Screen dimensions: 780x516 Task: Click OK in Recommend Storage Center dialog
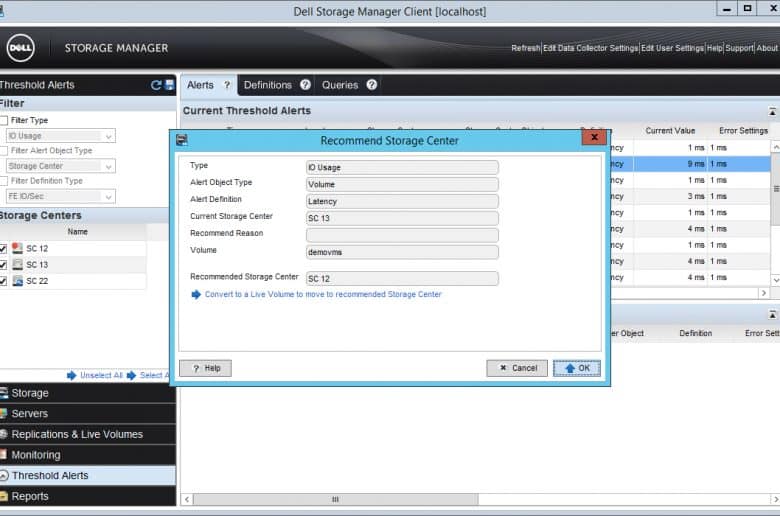pyautogui.click(x=577, y=368)
